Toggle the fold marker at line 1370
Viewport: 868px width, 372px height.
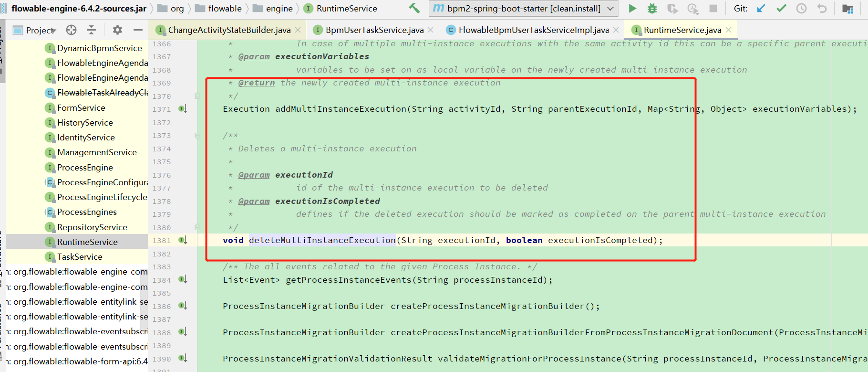pos(197,96)
